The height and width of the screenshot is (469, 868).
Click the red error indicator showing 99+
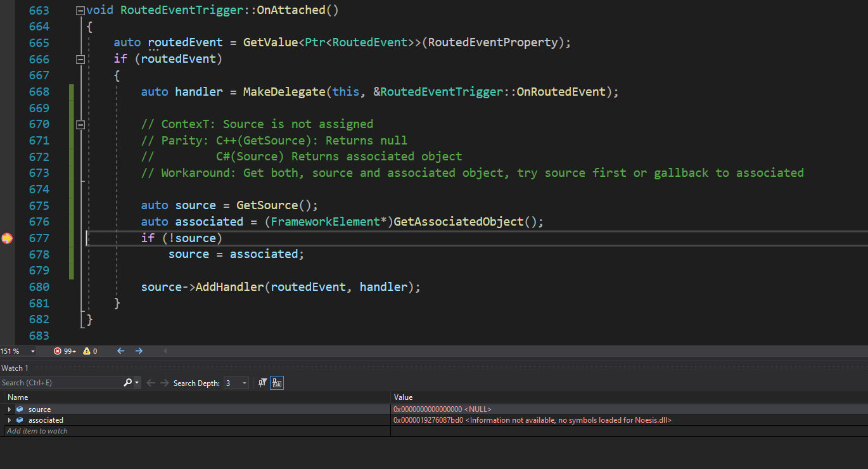(x=65, y=351)
